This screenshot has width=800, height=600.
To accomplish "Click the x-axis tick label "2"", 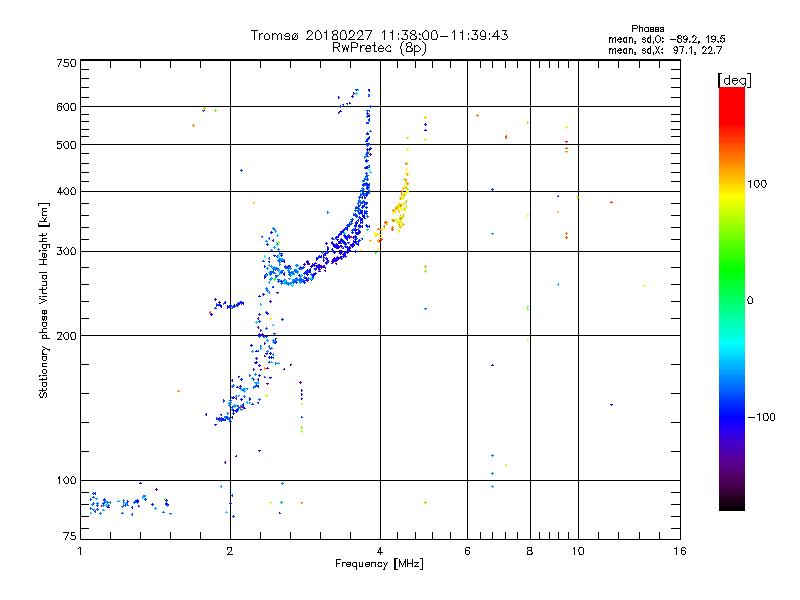I will tap(230, 551).
